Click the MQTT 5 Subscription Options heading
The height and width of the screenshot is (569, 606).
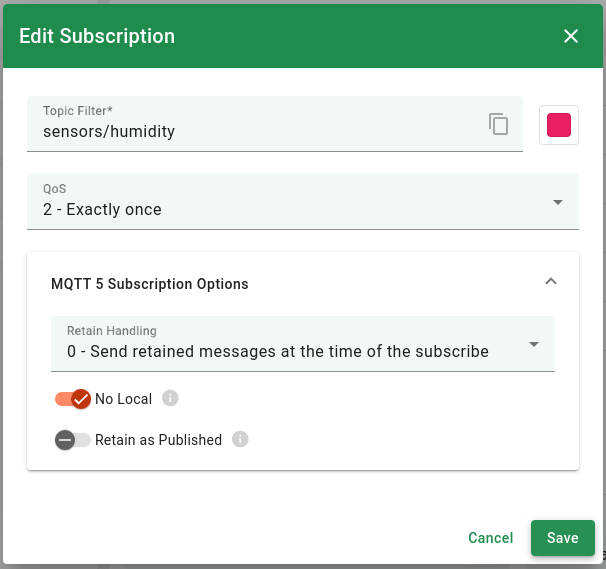coord(150,284)
